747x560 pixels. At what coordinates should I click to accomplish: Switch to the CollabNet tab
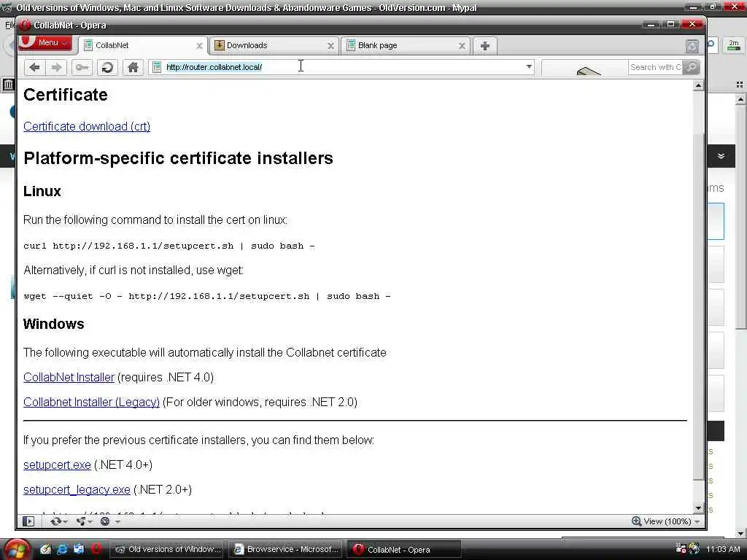click(143, 46)
